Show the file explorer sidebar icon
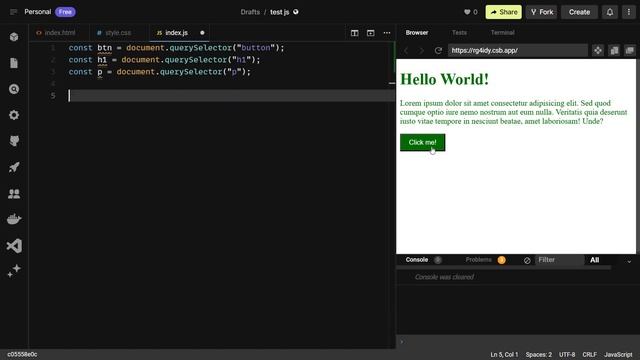 click(x=14, y=63)
